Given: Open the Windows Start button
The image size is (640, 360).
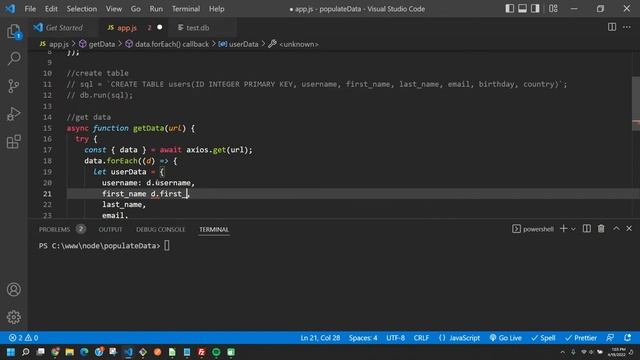Looking at the screenshot, I should [x=11, y=352].
